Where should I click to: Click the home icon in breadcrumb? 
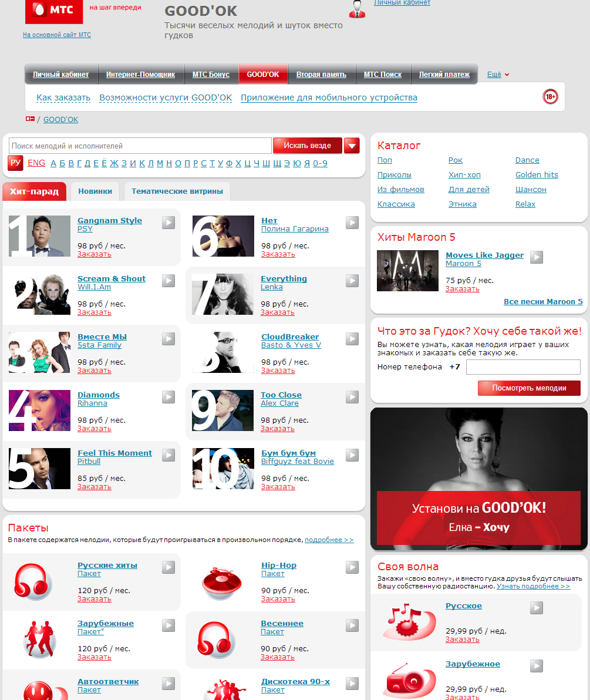point(30,119)
